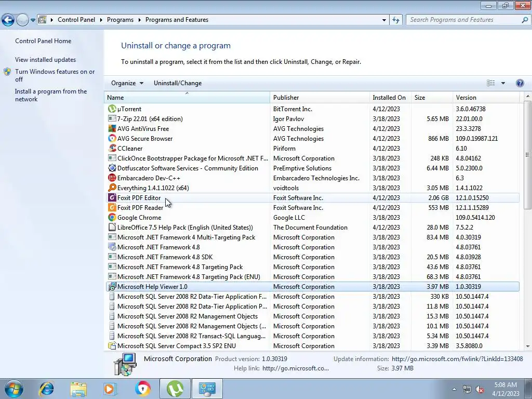Click the Dotfuscator Software Services icon
Viewport: 532px width, 399px height.
click(x=112, y=168)
